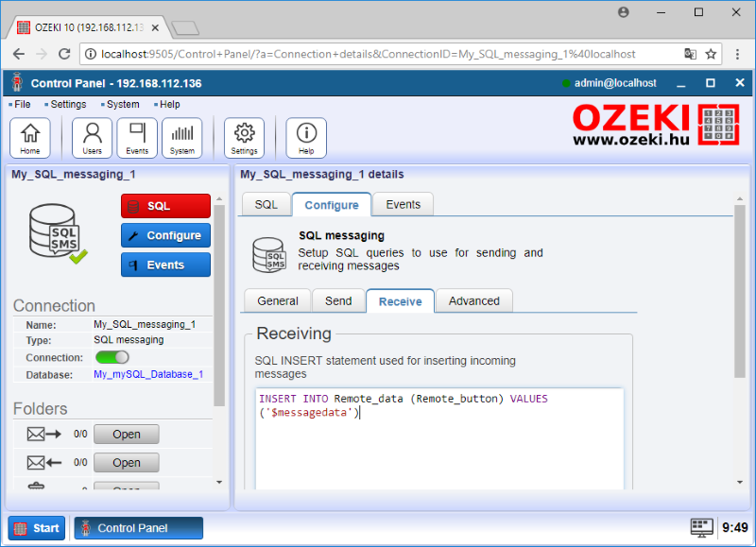Viewport: 756px width, 547px height.
Task: Open a new browser tab
Action: click(x=185, y=28)
